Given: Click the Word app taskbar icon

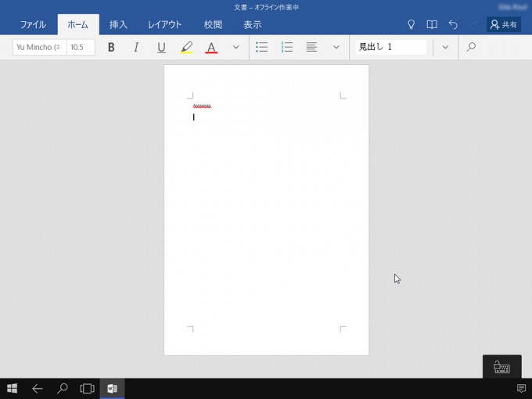Looking at the screenshot, I should click(112, 389).
